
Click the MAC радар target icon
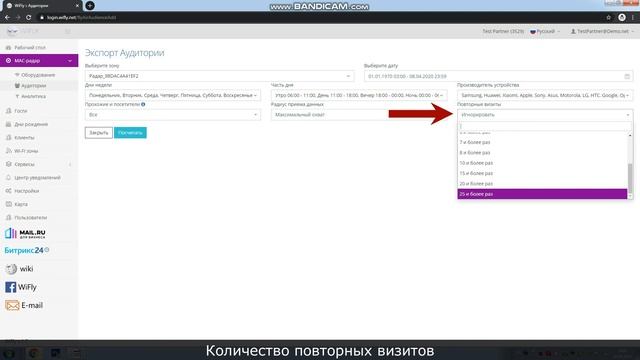tap(8, 60)
